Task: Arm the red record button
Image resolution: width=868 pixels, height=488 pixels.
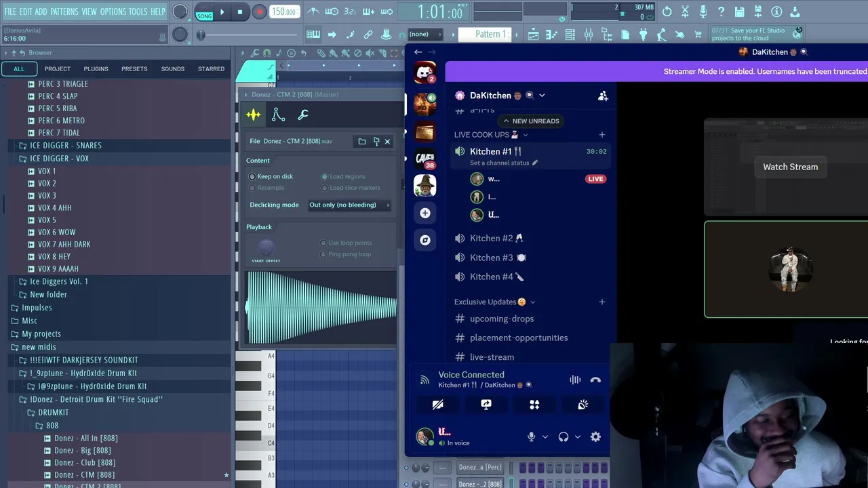Action: tap(259, 12)
